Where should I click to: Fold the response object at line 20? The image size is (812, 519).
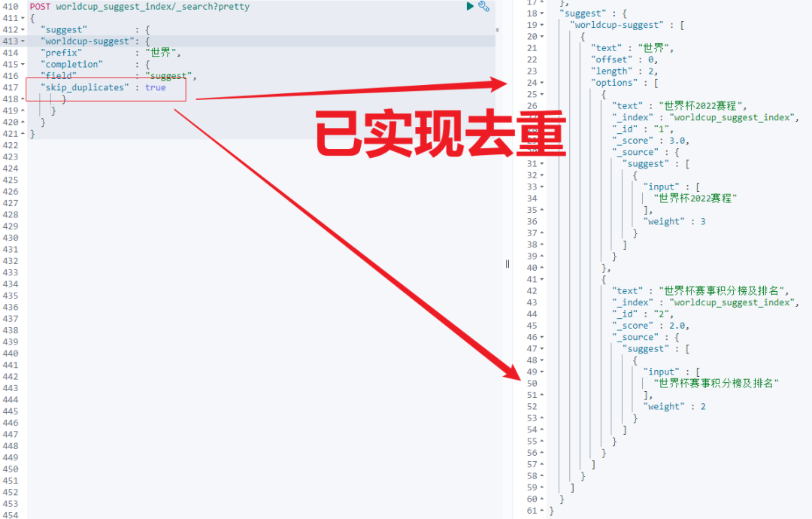coord(542,36)
